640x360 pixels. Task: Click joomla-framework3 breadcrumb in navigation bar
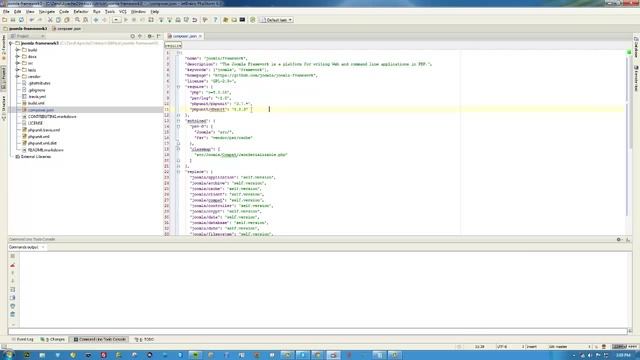pos(25,29)
